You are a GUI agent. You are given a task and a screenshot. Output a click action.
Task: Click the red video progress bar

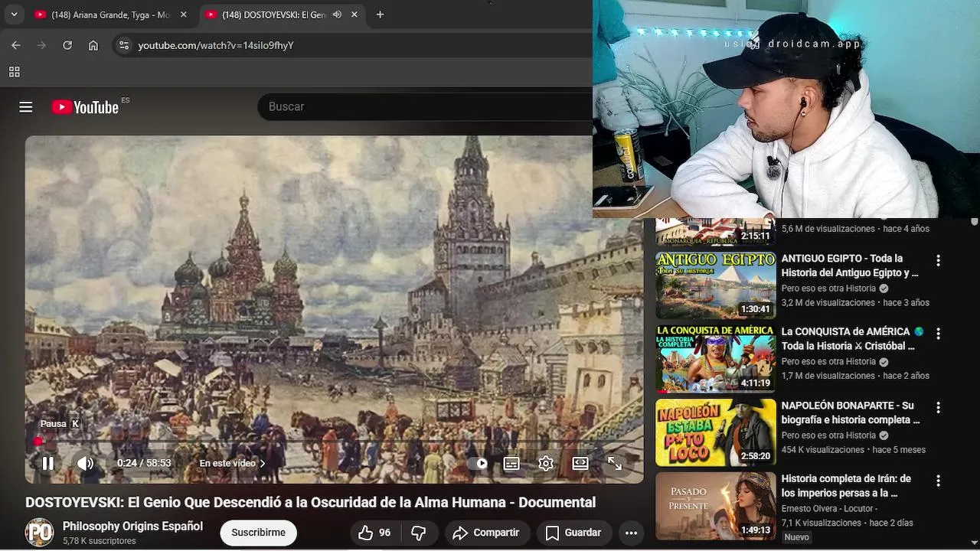point(334,442)
